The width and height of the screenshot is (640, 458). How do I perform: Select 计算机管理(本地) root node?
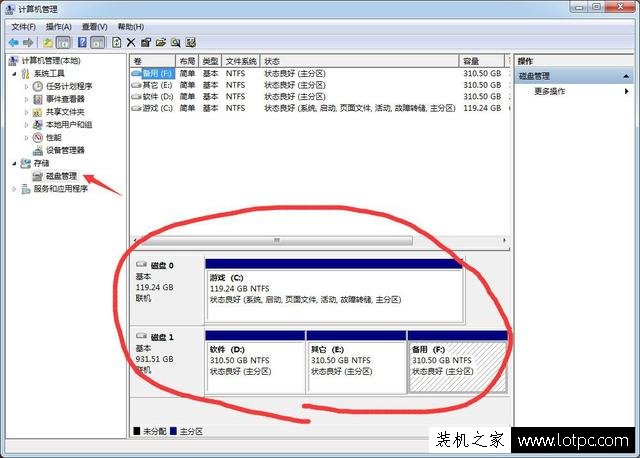point(51,61)
